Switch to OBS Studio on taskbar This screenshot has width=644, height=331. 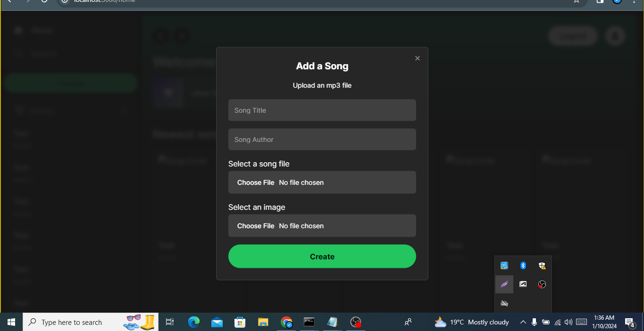coord(356,322)
